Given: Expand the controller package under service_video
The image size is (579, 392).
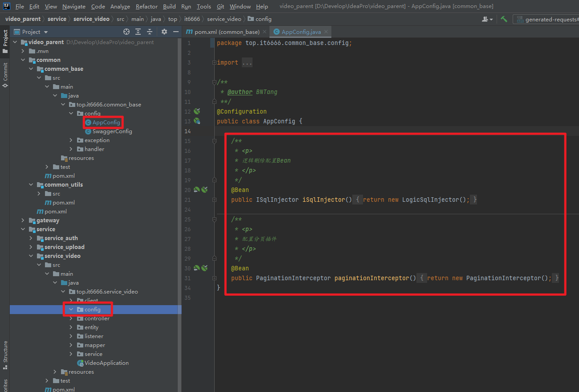Looking at the screenshot, I should 71,318.
